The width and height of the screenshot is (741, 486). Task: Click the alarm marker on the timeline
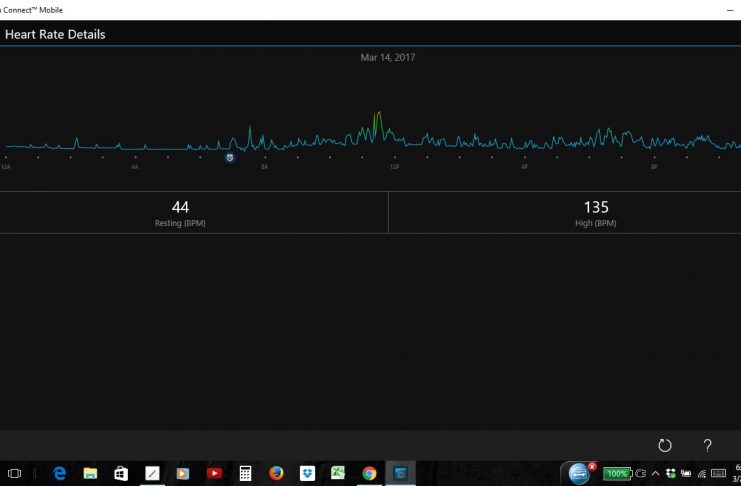pos(230,158)
